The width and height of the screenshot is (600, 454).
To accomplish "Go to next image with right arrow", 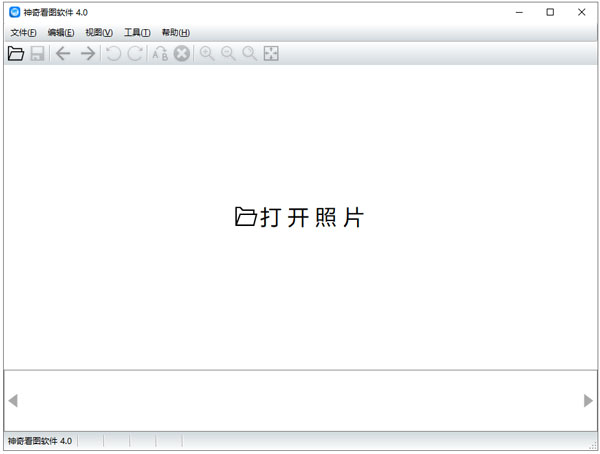I will point(88,54).
